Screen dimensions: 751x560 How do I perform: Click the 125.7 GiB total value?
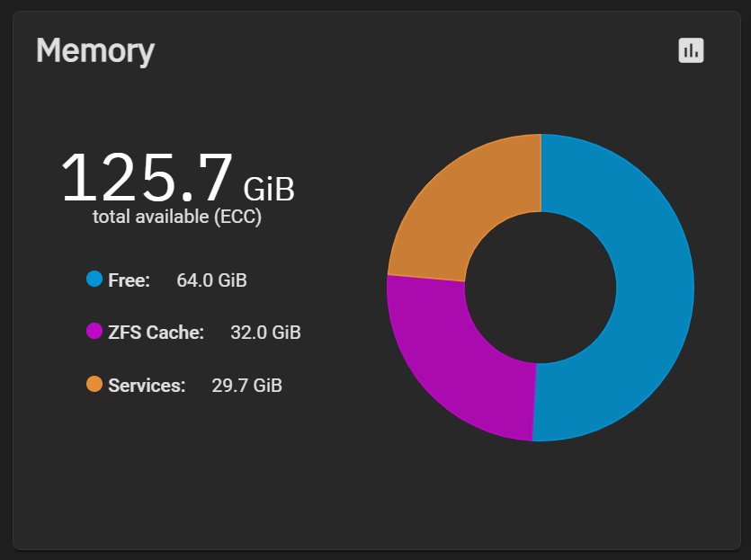177,178
